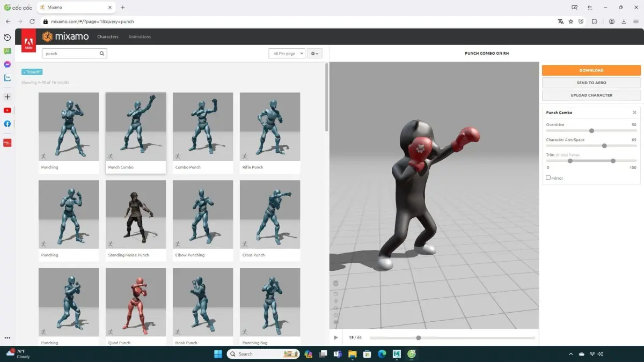
Task: Select the Hook Punch animation thumbnail
Action: [203, 302]
